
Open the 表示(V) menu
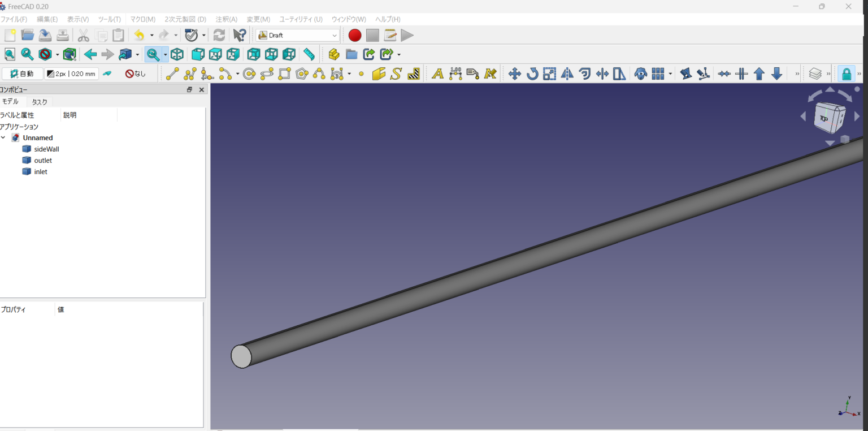78,19
